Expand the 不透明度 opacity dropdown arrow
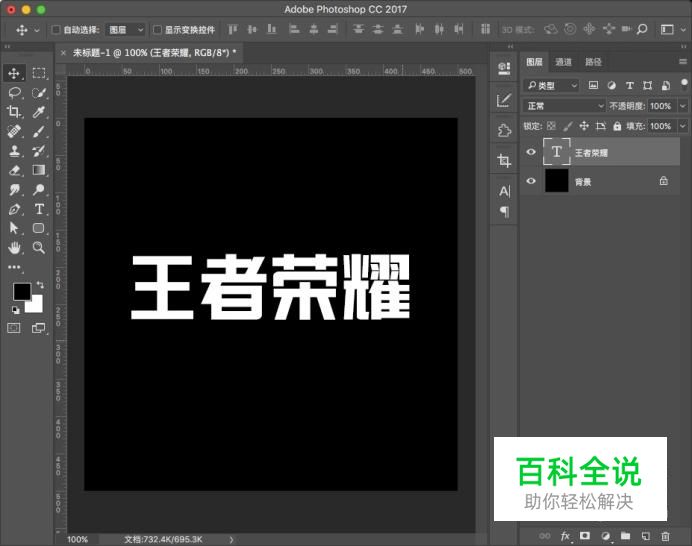The width and height of the screenshot is (692, 546). (683, 106)
